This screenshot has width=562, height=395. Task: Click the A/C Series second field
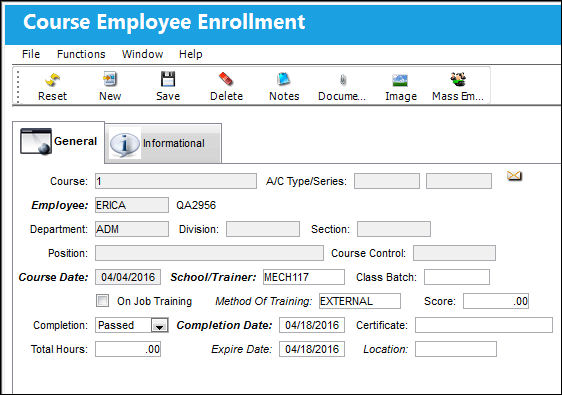pyautogui.click(x=459, y=181)
